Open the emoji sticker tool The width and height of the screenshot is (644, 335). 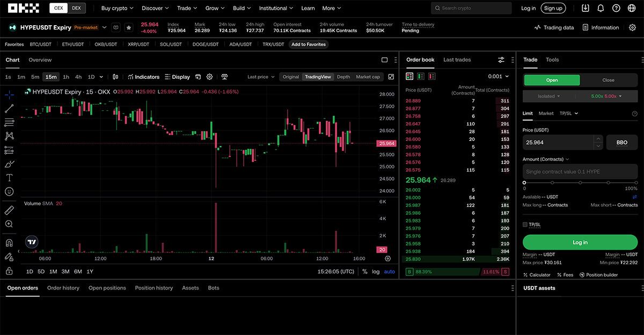pyautogui.click(x=9, y=191)
